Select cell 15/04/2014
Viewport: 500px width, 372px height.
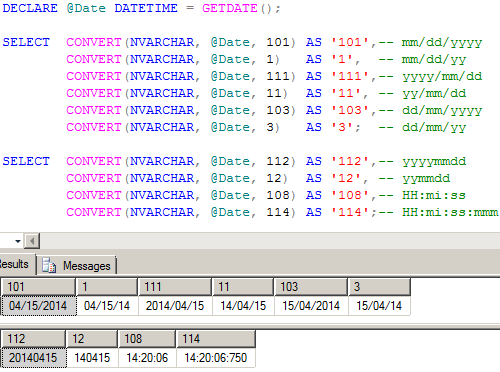(x=311, y=306)
